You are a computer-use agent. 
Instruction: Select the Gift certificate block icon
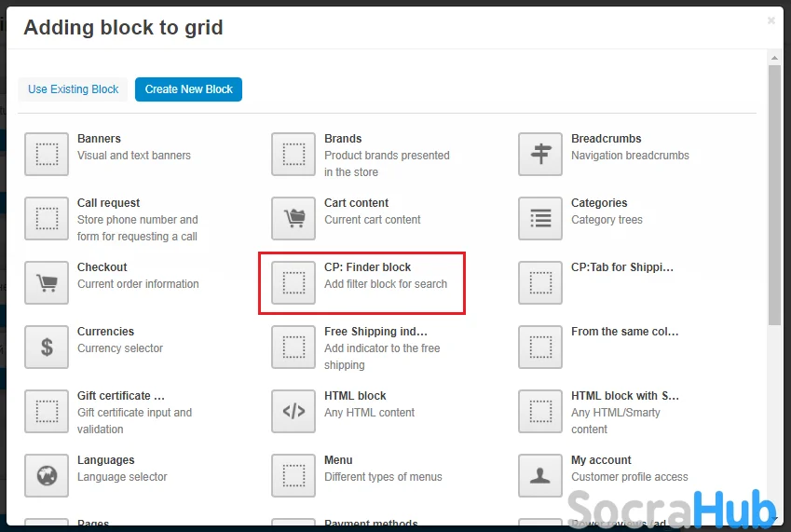[47, 412]
